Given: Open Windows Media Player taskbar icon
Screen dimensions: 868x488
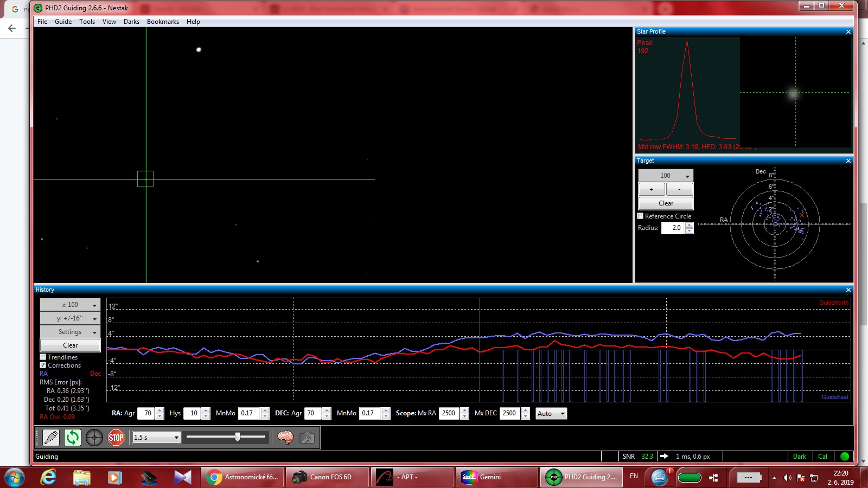Looking at the screenshot, I should [114, 477].
